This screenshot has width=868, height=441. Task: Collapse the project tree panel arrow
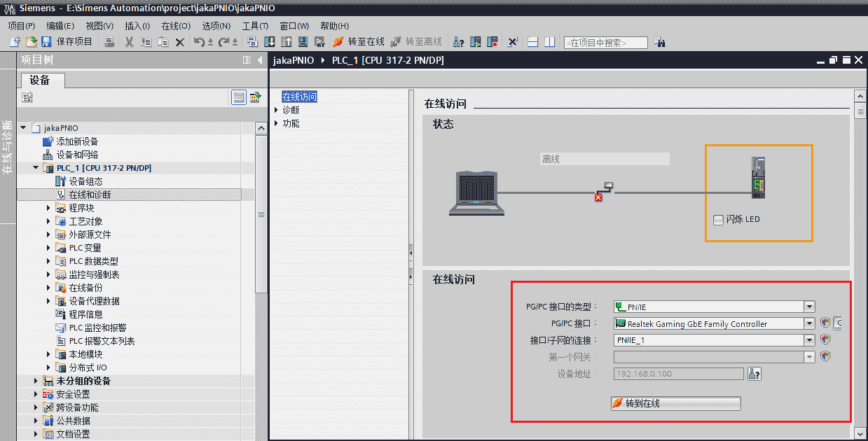click(260, 60)
